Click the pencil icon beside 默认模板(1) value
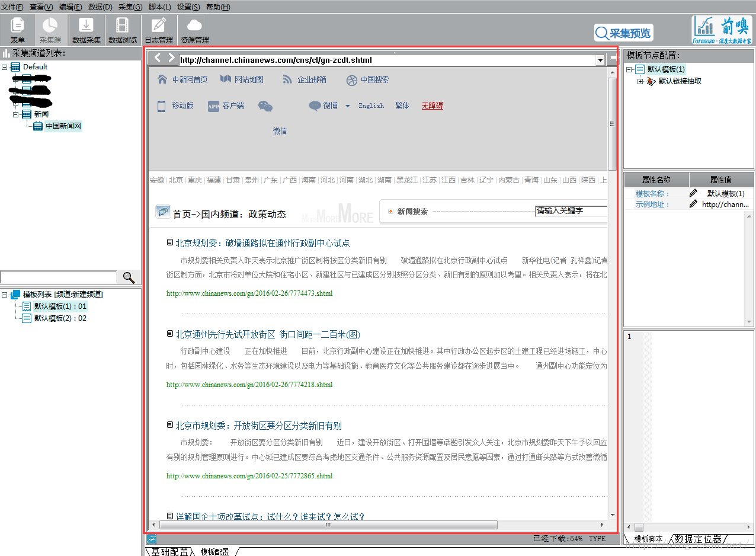The image size is (756, 556). tap(693, 193)
